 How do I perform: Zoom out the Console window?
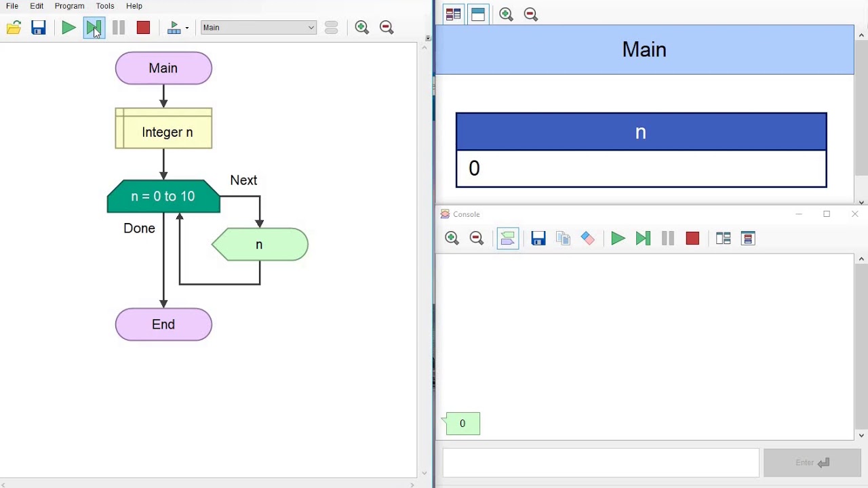[477, 238]
